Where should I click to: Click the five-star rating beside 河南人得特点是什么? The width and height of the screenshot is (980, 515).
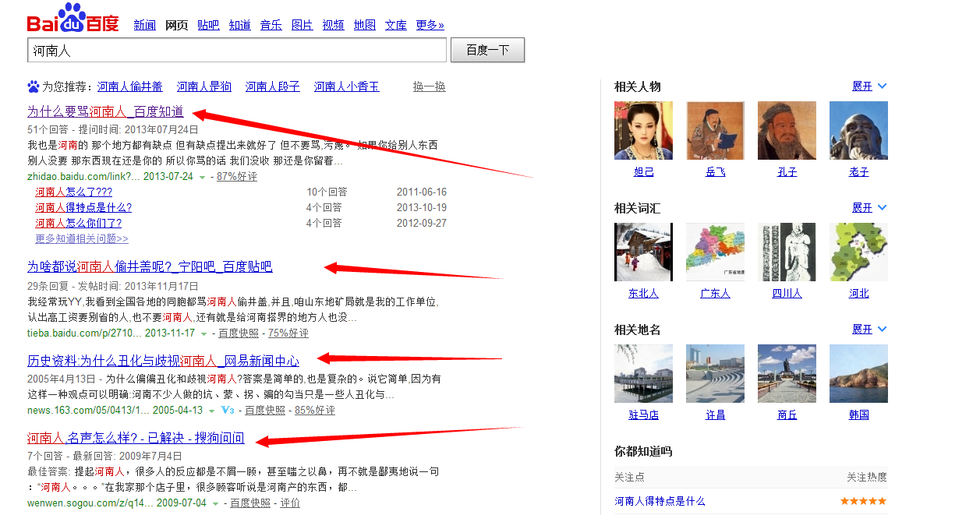863,501
